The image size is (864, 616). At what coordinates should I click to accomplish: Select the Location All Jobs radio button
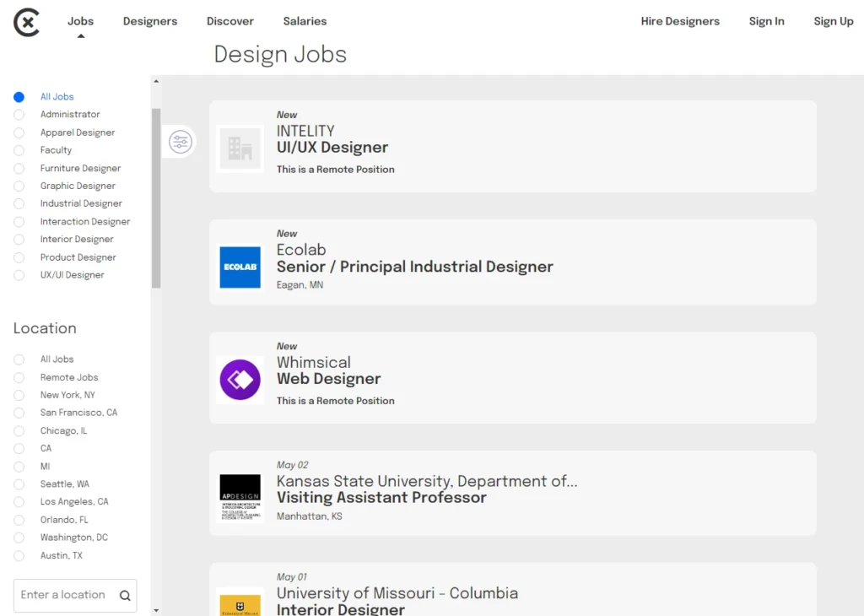19,359
